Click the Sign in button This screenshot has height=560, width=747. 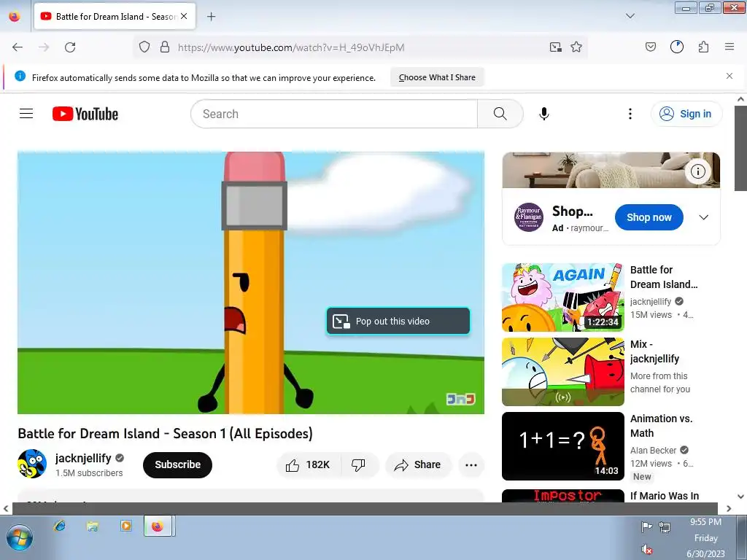pos(686,114)
